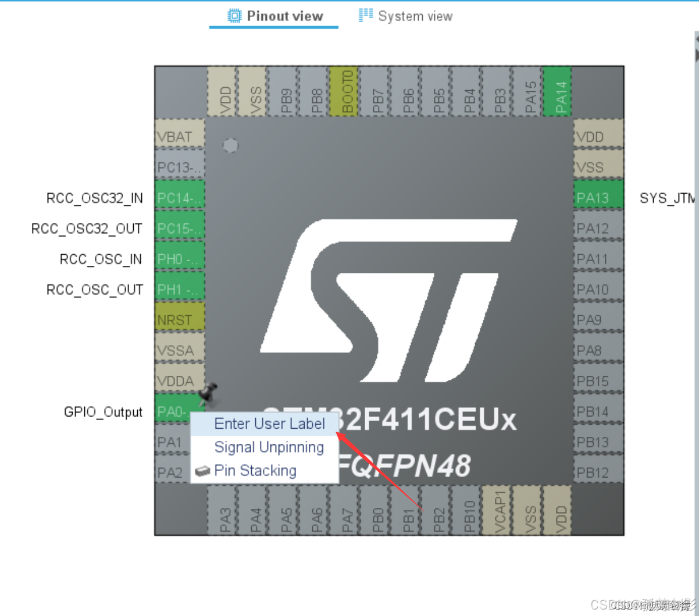Click the PB6 pin on top edge
The width and height of the screenshot is (699, 616).
pos(405,91)
